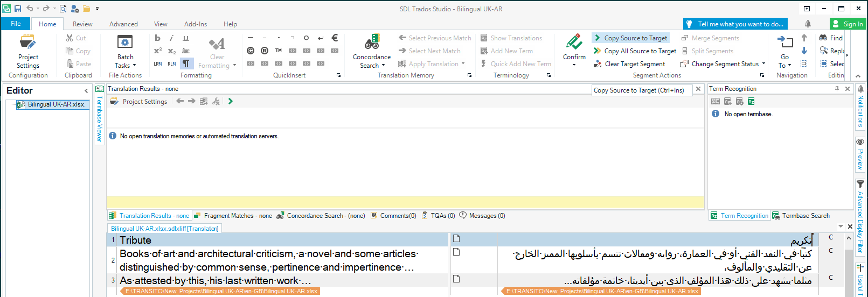
Task: Switch to Concordance Search results tab
Action: (321, 216)
